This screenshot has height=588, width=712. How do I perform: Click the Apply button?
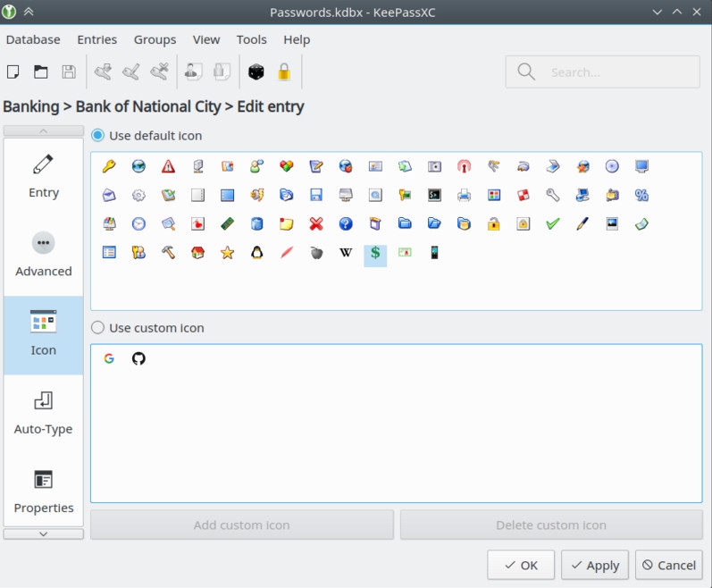[595, 565]
